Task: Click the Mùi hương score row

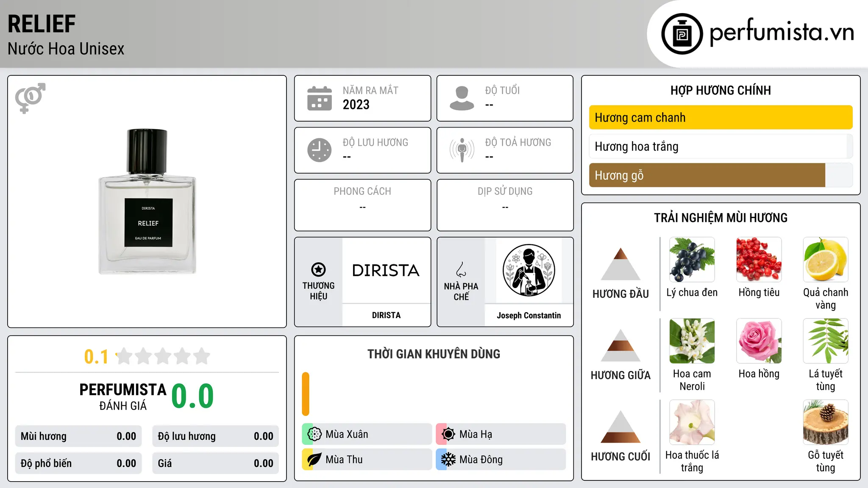Action: point(78,436)
